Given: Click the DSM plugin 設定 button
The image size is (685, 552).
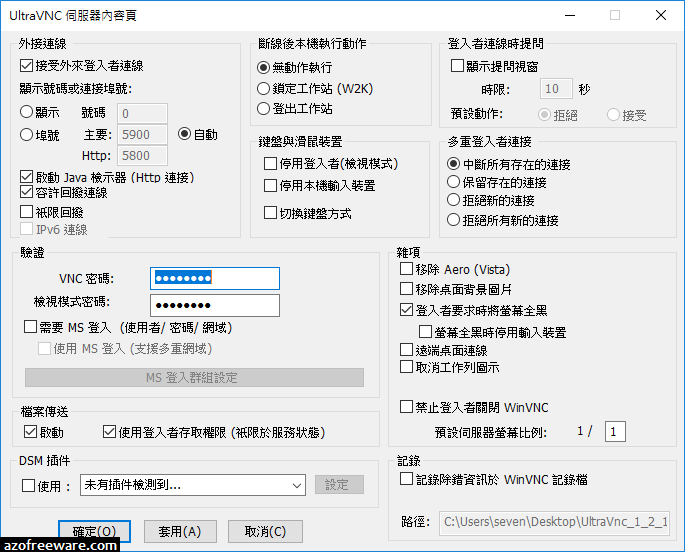Looking at the screenshot, I should tap(339, 485).
